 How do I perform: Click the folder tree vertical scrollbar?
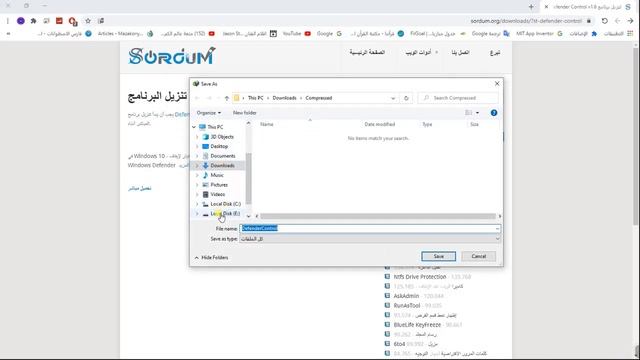coord(249,178)
